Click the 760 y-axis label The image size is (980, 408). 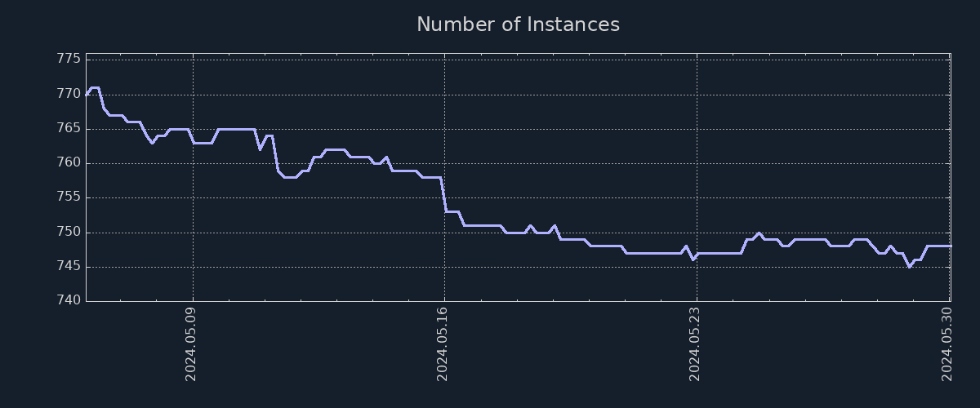pyautogui.click(x=69, y=162)
